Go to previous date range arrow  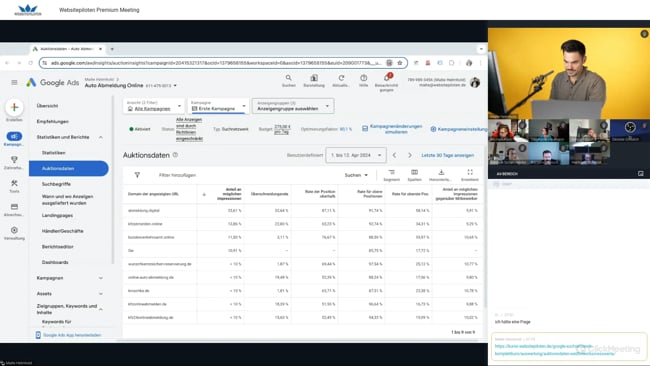395,155
